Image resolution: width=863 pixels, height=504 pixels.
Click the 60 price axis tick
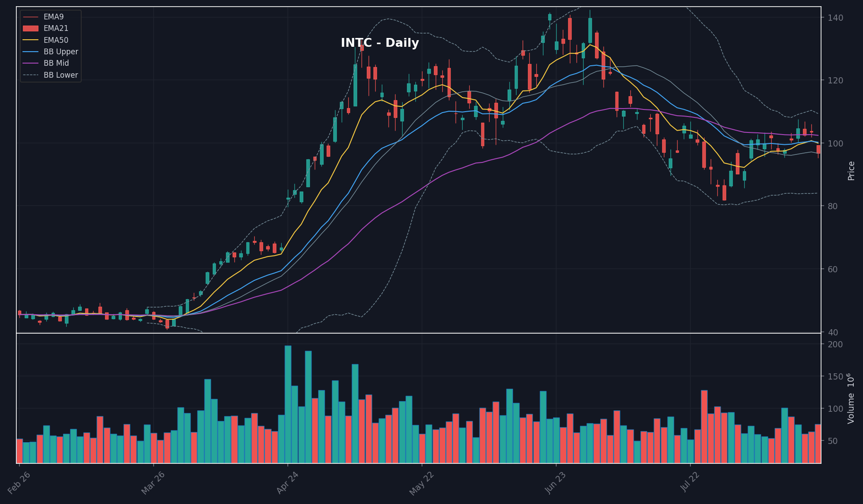pyautogui.click(x=833, y=269)
